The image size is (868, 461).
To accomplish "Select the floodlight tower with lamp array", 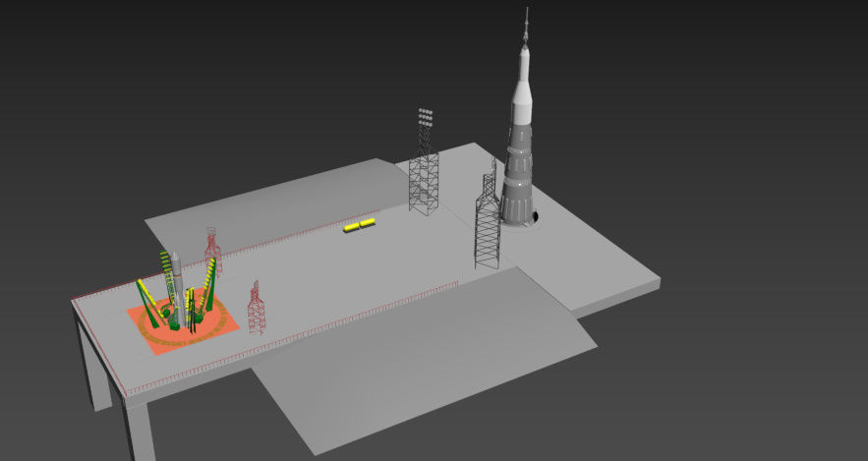I will coord(424,160).
